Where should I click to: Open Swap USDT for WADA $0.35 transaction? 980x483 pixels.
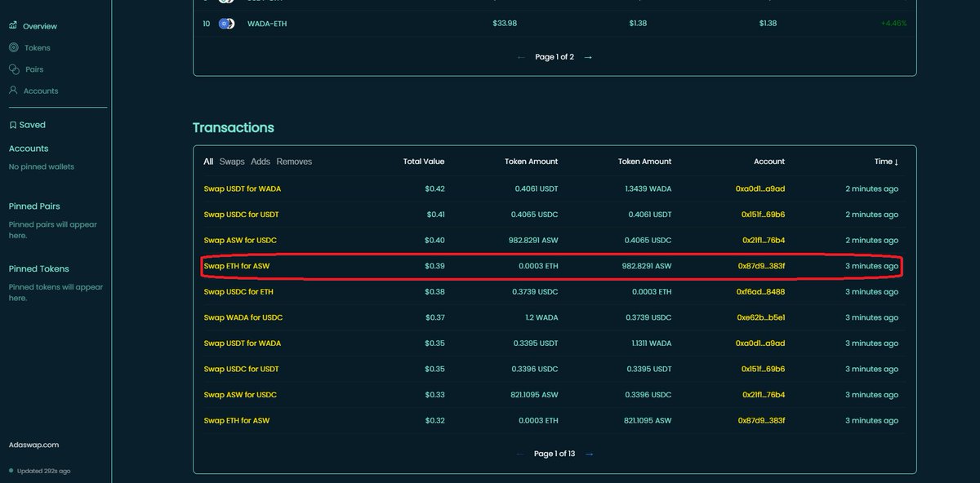coord(243,343)
